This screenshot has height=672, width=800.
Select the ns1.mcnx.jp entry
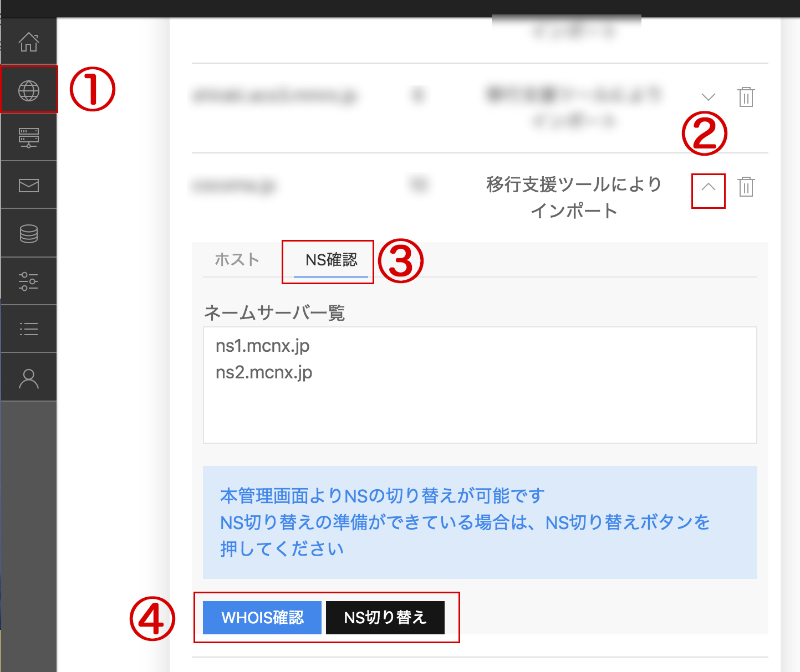[263, 346]
